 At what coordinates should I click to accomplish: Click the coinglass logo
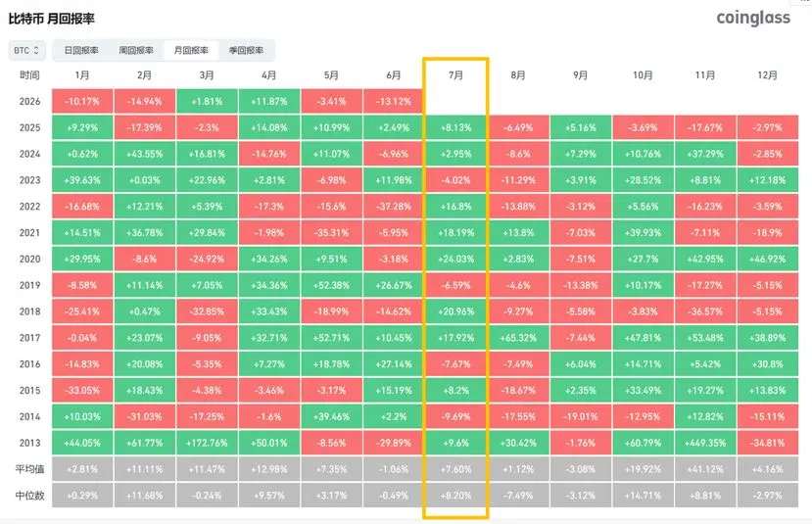753,19
